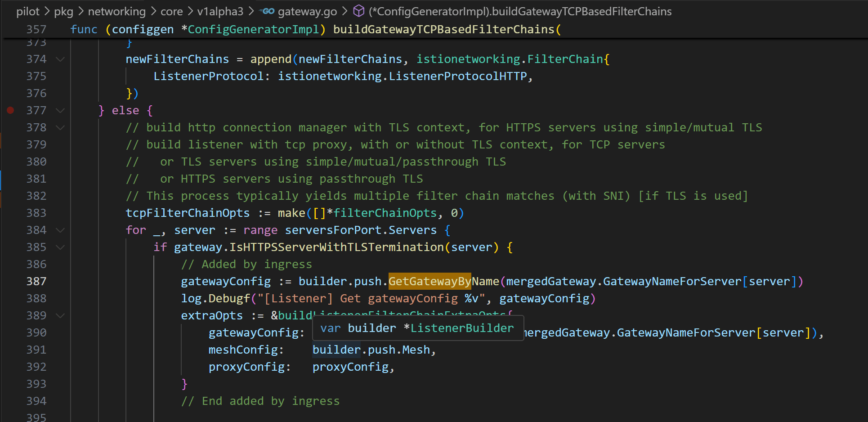Select the highlighted GetGatewayByName identifier
This screenshot has height=422, width=868.
tap(429, 281)
